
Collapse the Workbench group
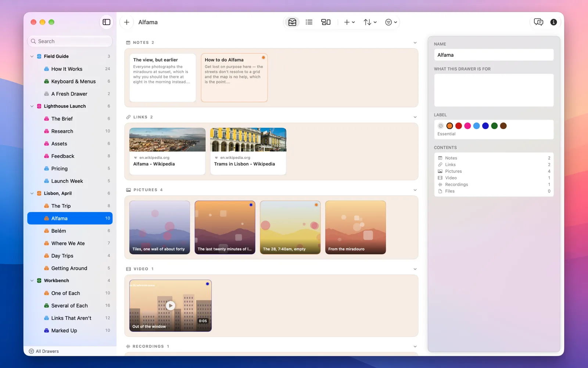32,280
